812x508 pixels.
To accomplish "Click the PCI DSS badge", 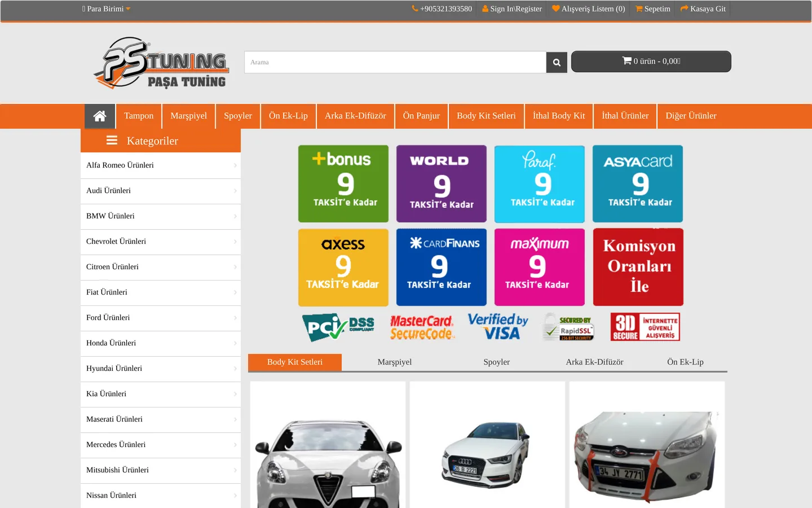I will 338,327.
